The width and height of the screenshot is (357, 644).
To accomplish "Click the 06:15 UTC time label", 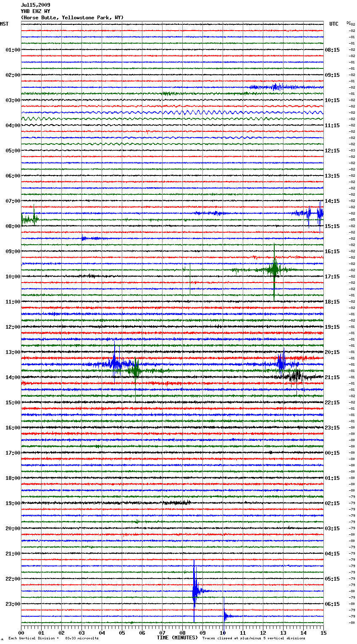I will (x=332, y=604).
